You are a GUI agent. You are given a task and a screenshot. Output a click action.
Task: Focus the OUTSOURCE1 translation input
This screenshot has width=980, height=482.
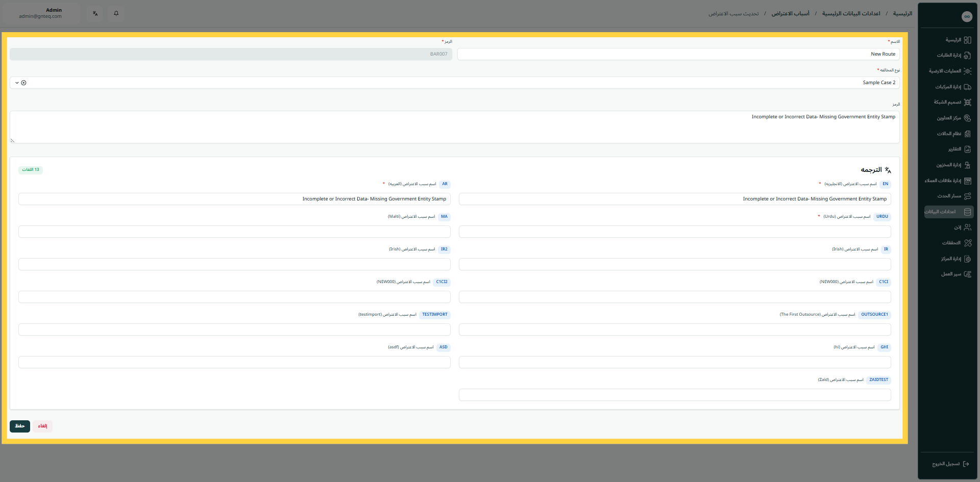pos(675,329)
